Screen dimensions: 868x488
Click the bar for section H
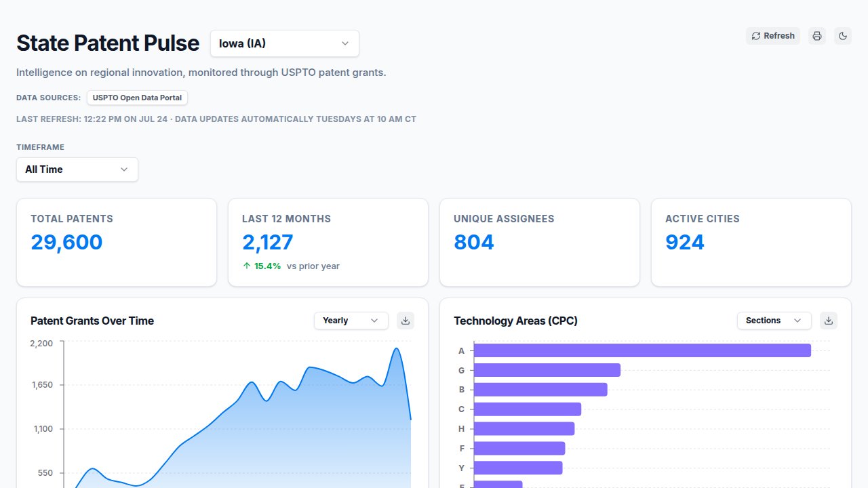(524, 428)
